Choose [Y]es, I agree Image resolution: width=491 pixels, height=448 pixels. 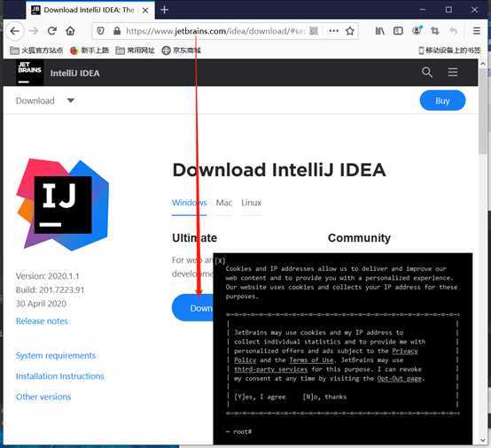click(261, 397)
